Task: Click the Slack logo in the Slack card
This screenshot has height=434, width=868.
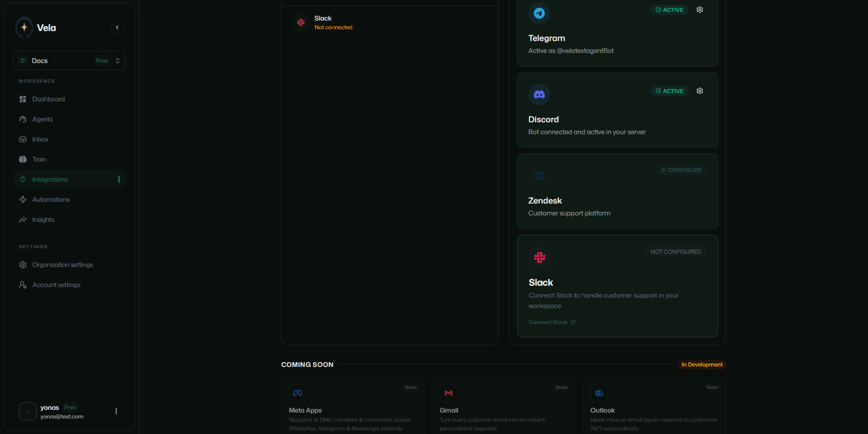Action: 540,257
